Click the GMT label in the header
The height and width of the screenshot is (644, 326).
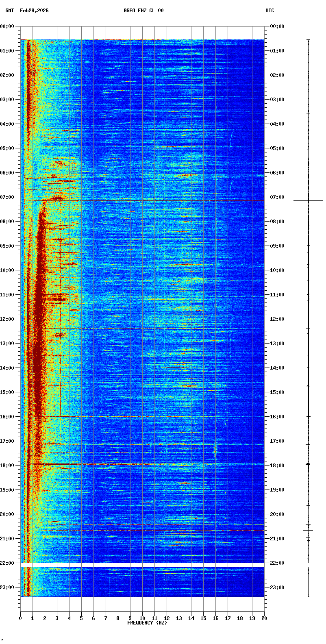tap(9, 11)
